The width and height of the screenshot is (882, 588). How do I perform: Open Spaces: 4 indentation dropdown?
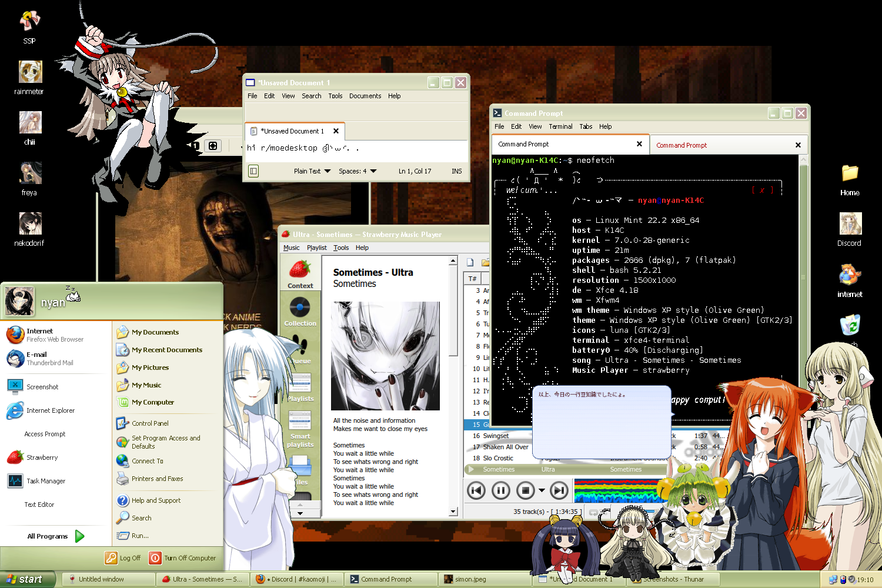(x=358, y=171)
